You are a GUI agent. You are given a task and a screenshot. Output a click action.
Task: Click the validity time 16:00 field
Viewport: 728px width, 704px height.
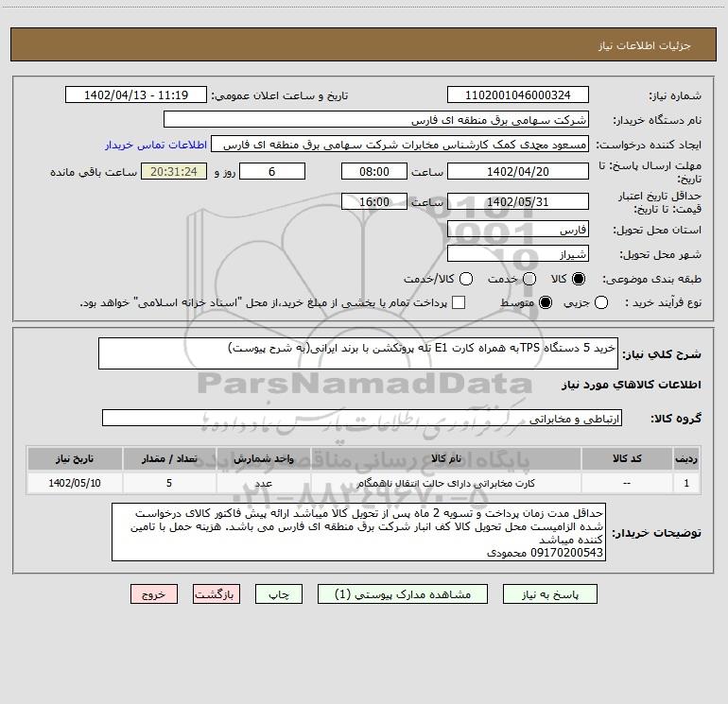[374, 201]
